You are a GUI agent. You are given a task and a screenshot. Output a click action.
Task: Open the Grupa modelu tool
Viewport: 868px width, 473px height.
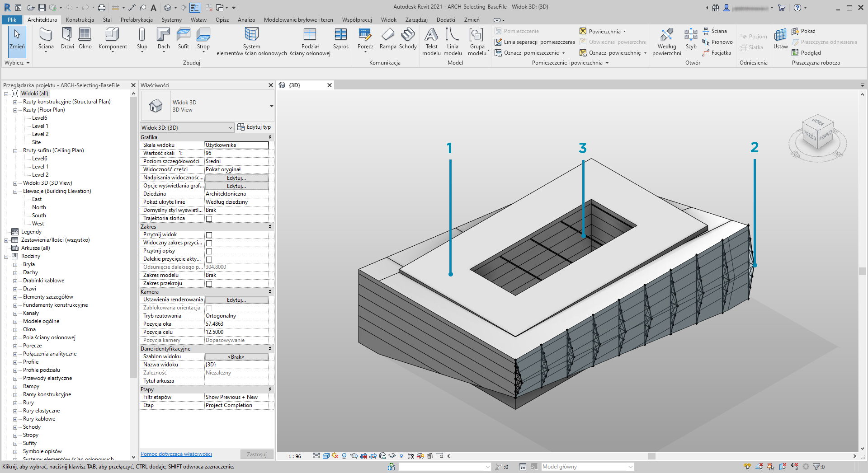477,42
